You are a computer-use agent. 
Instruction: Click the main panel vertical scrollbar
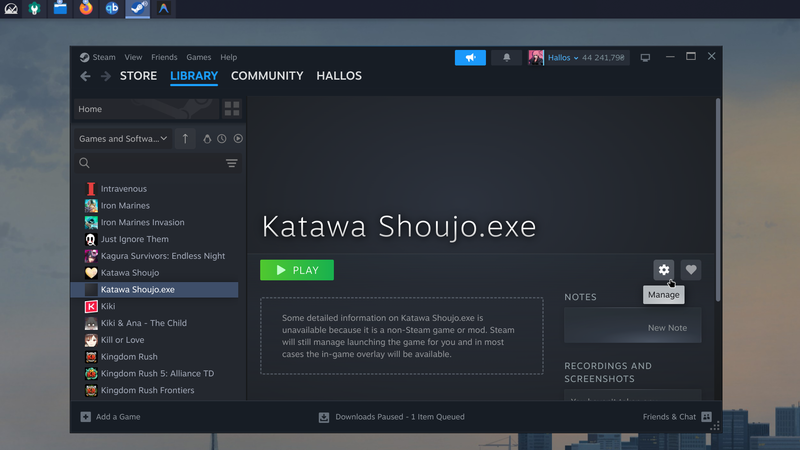(x=718, y=199)
